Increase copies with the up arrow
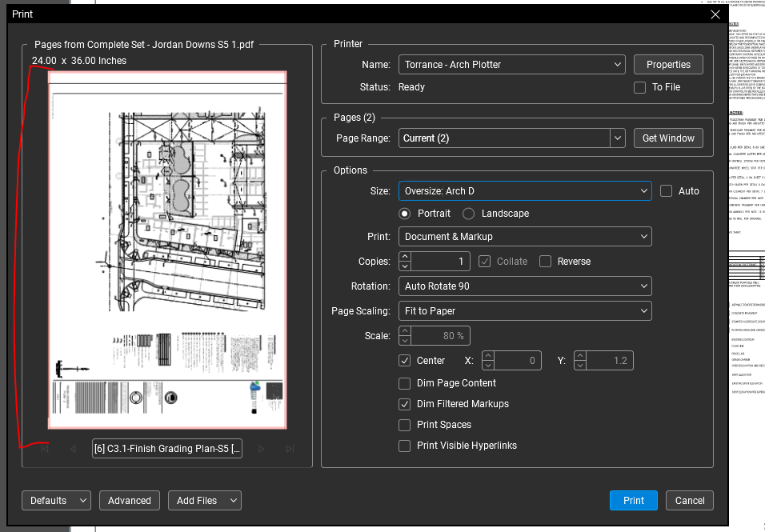Viewport: 765px width, 532px height. (x=405, y=257)
